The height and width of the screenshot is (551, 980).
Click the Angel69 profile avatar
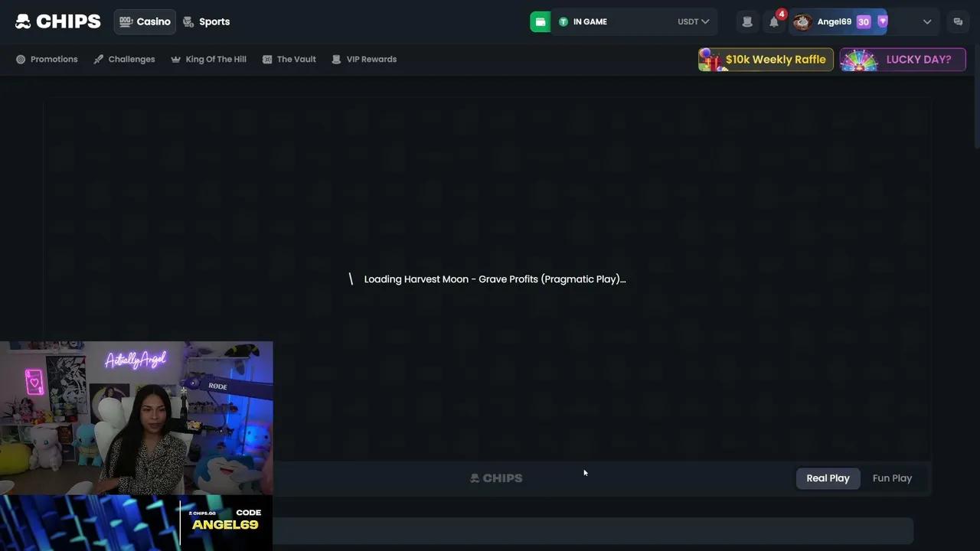tap(802, 21)
